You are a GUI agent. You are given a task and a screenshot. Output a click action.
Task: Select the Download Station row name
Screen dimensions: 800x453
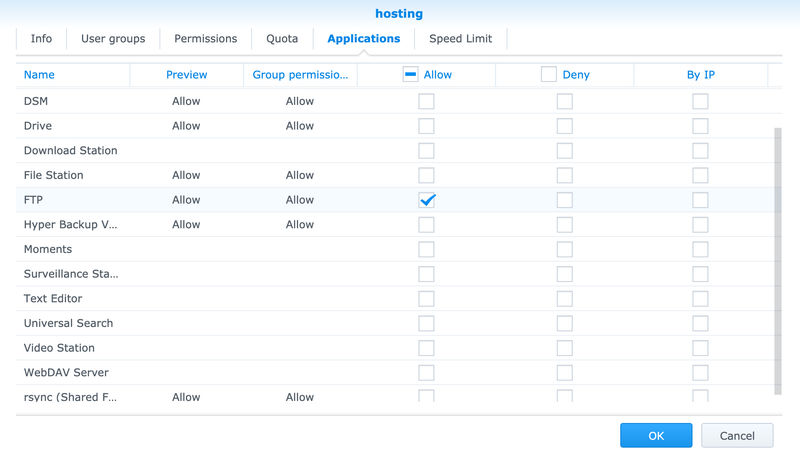(x=70, y=150)
